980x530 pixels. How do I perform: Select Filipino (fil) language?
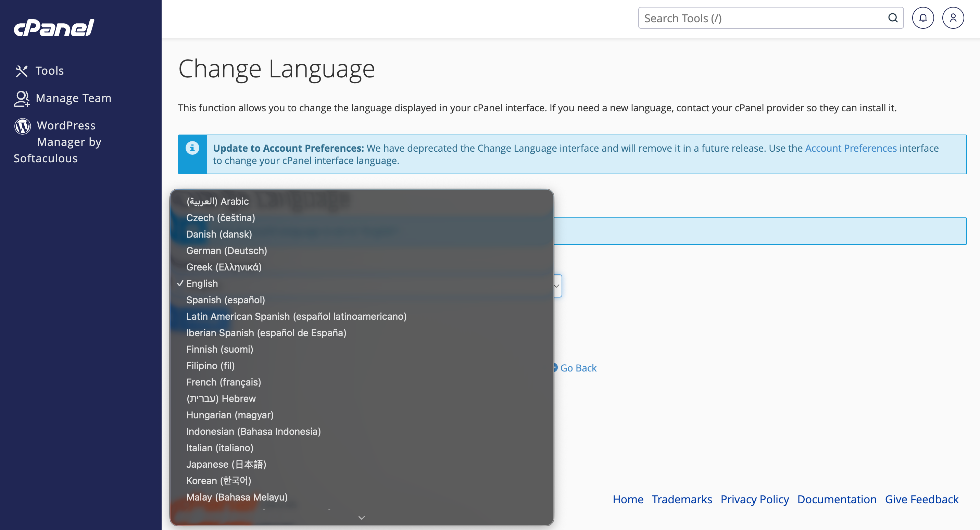361,366
